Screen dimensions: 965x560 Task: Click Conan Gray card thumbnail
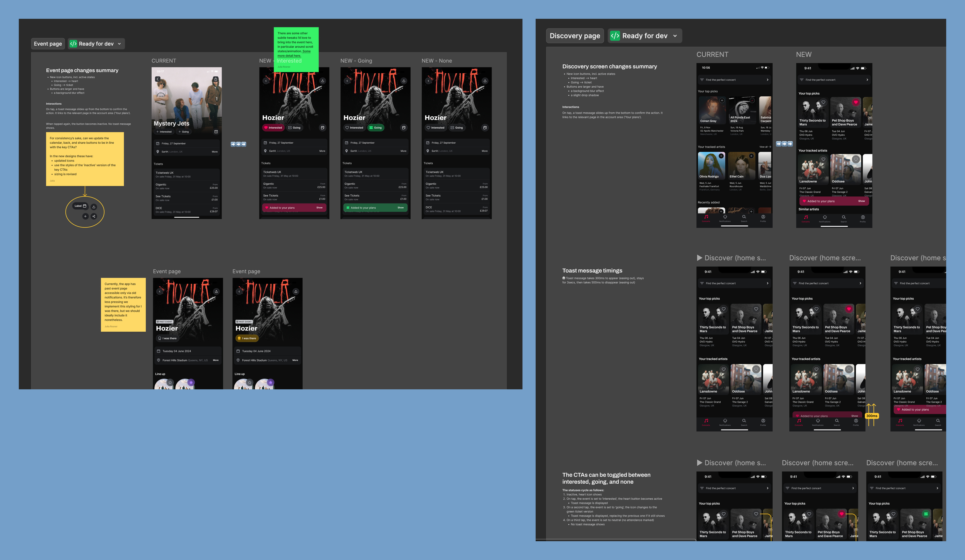point(712,110)
